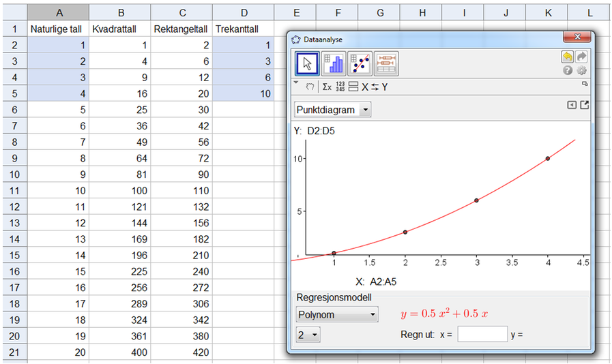Click the x value input field
Image resolution: width=612 pixels, height=364 pixels.
pos(482,334)
